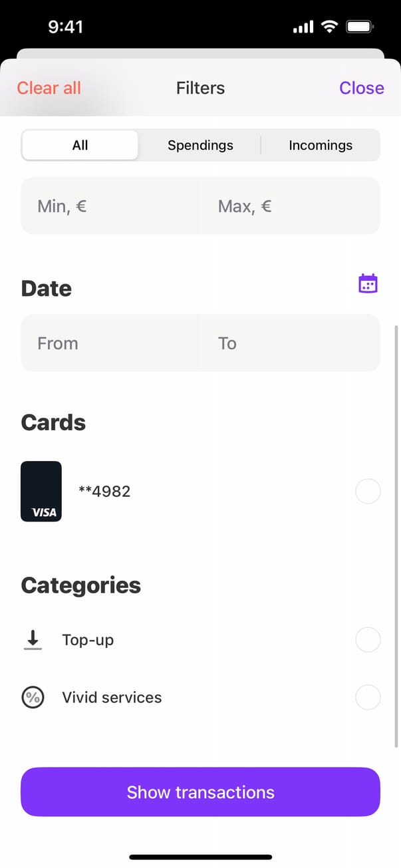The height and width of the screenshot is (868, 401).
Task: Tap the Vivid services percent icon
Action: tap(33, 697)
